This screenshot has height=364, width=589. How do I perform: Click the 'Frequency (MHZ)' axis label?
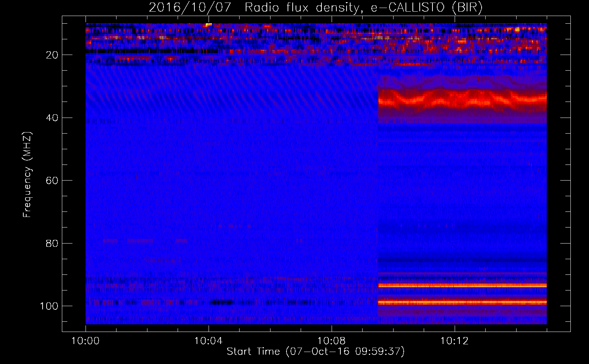click(27, 175)
